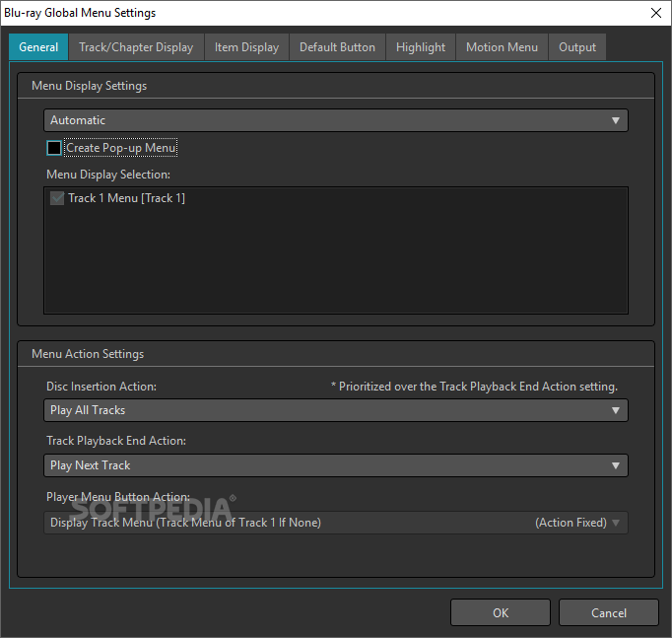Enable the Create Pop-up Menu checkbox
This screenshot has height=638, width=672.
pos(54,148)
